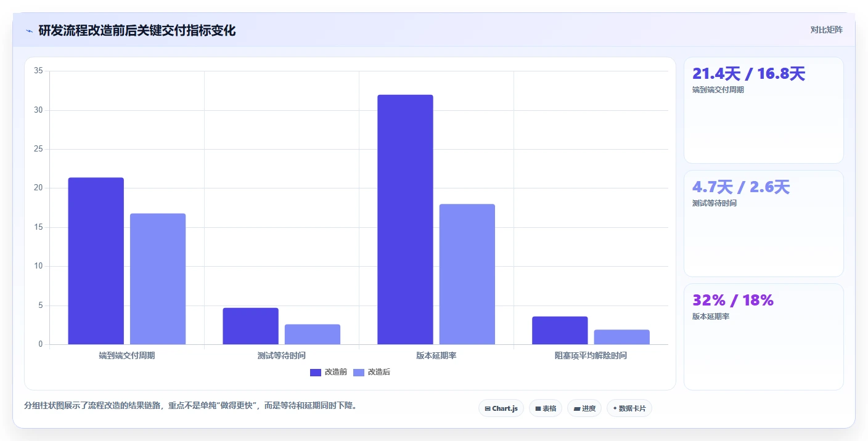The width and height of the screenshot is (868, 441).
Task: Click the 端到端交付周期 x-axis label
Action: tap(127, 356)
